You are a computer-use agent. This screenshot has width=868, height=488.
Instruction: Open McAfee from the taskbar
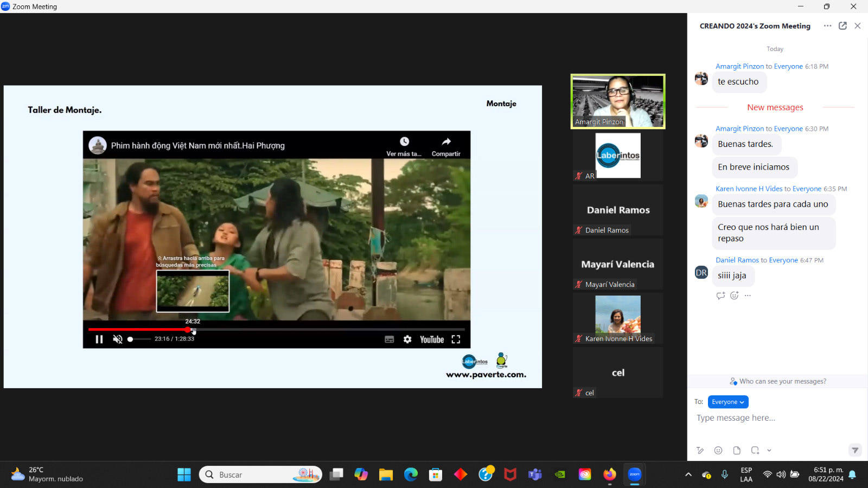click(510, 474)
